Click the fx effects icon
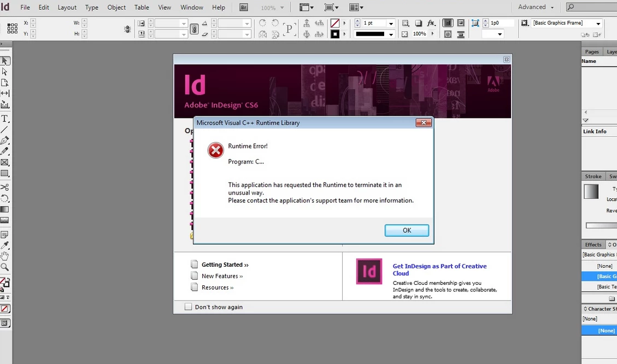Viewport: 617px width, 364px height. pyautogui.click(x=431, y=23)
